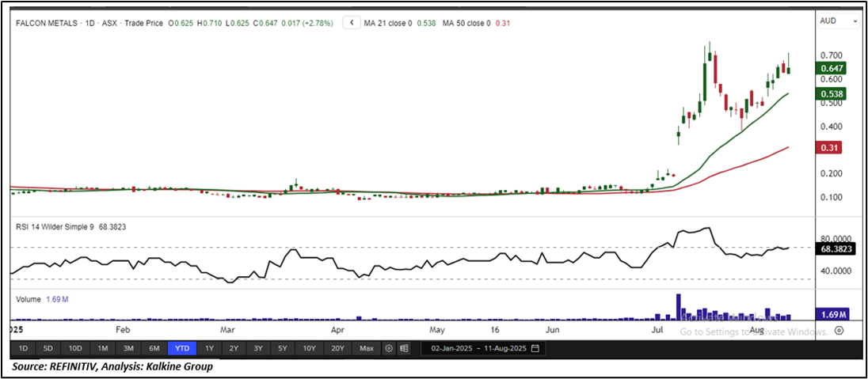This screenshot has height=379, width=868.
Task: Click the Jun label on time axis
Action: click(x=552, y=330)
